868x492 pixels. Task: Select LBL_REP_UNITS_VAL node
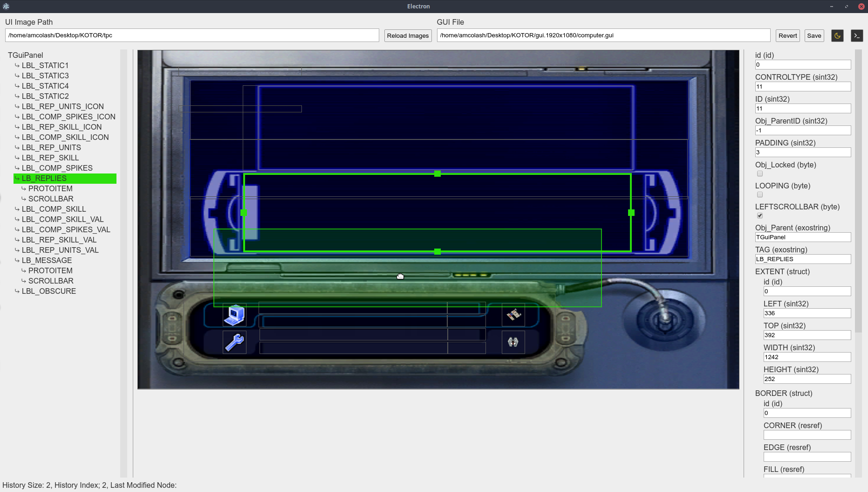click(60, 250)
